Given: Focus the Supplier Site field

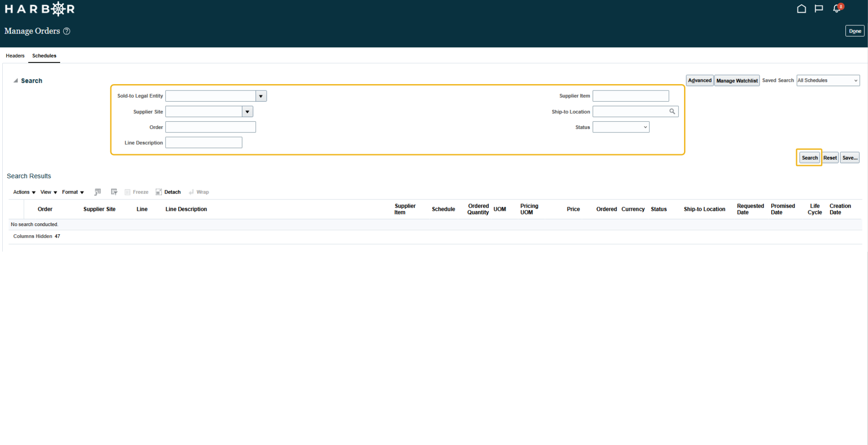Looking at the screenshot, I should (x=204, y=112).
